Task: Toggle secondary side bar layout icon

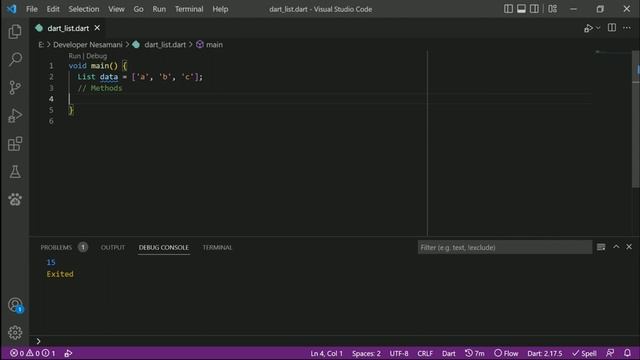Action: coord(534,9)
